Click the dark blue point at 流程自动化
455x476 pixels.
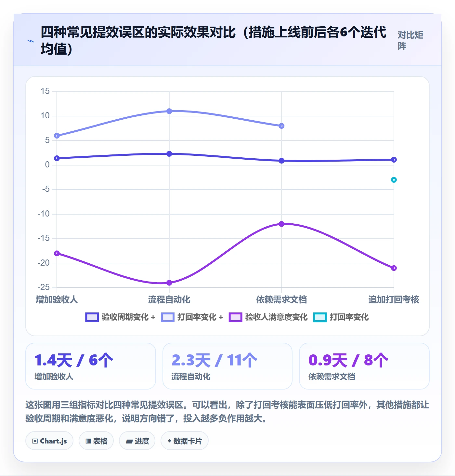[169, 154]
